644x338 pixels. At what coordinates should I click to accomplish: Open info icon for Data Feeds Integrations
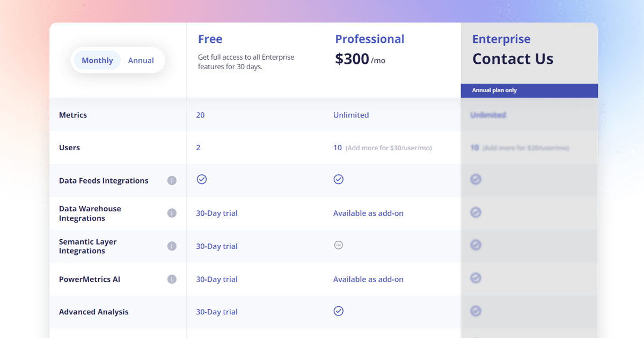coord(172,181)
